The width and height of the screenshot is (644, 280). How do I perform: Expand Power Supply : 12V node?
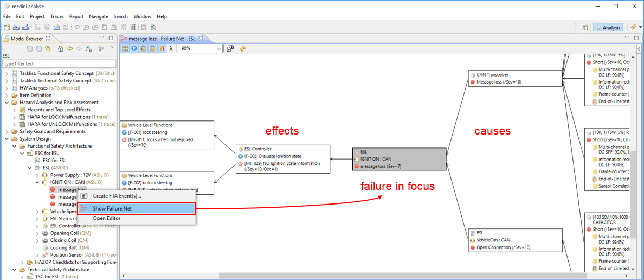click(x=37, y=175)
